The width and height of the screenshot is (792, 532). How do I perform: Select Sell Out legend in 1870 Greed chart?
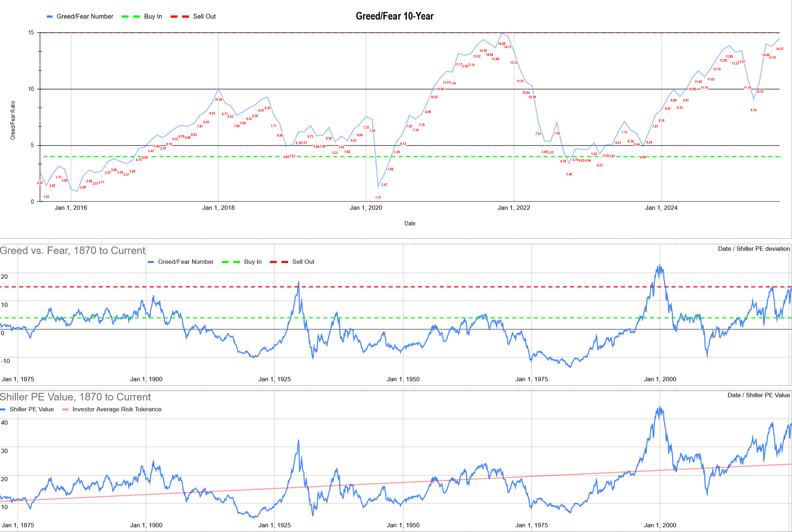click(303, 262)
